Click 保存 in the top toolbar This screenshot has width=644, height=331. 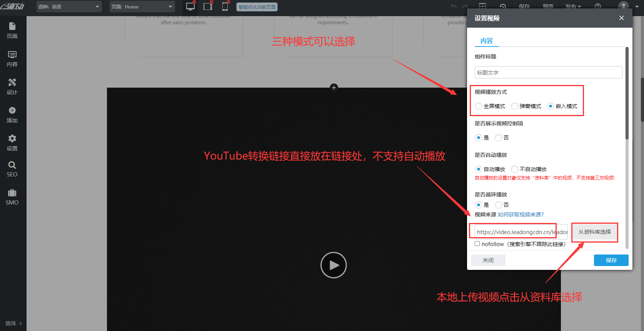click(x=524, y=7)
